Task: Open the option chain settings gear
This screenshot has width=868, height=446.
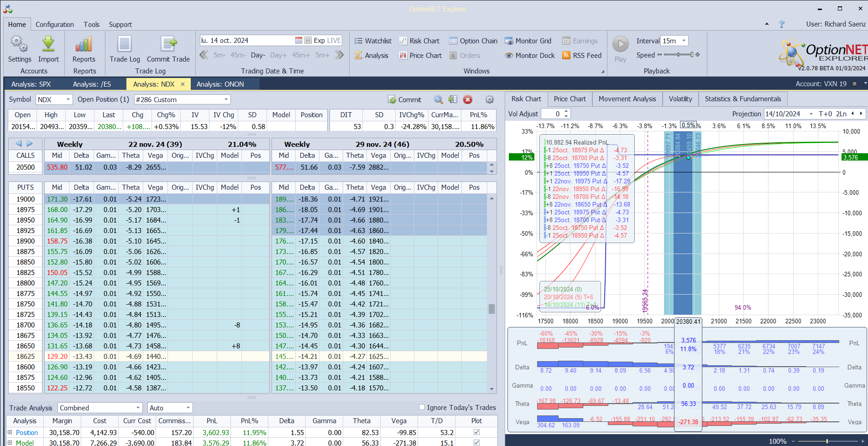Action: [489, 99]
